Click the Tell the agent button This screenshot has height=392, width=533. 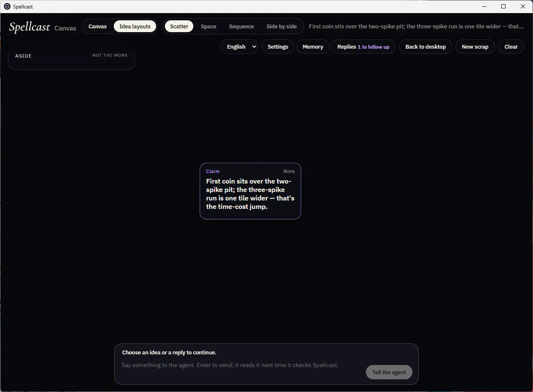click(x=389, y=372)
